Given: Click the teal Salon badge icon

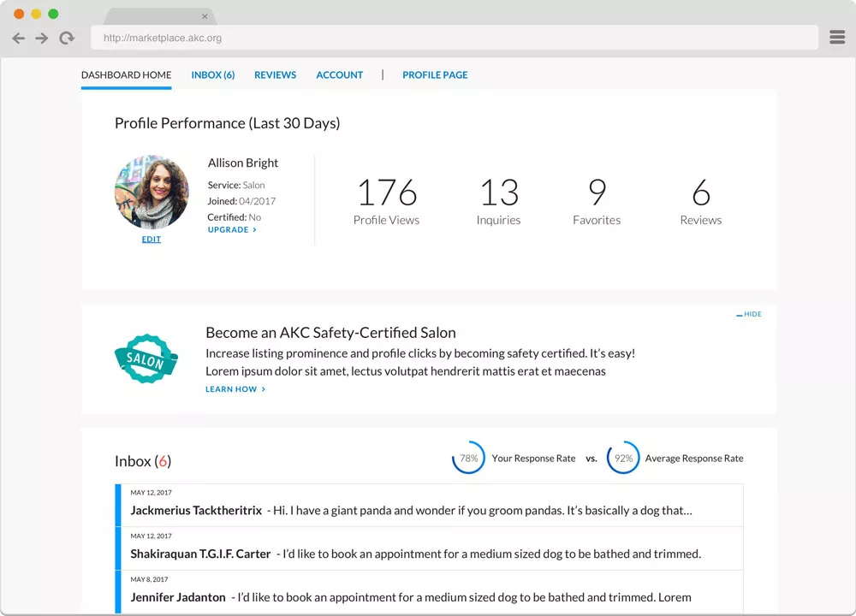Looking at the screenshot, I should coord(146,358).
